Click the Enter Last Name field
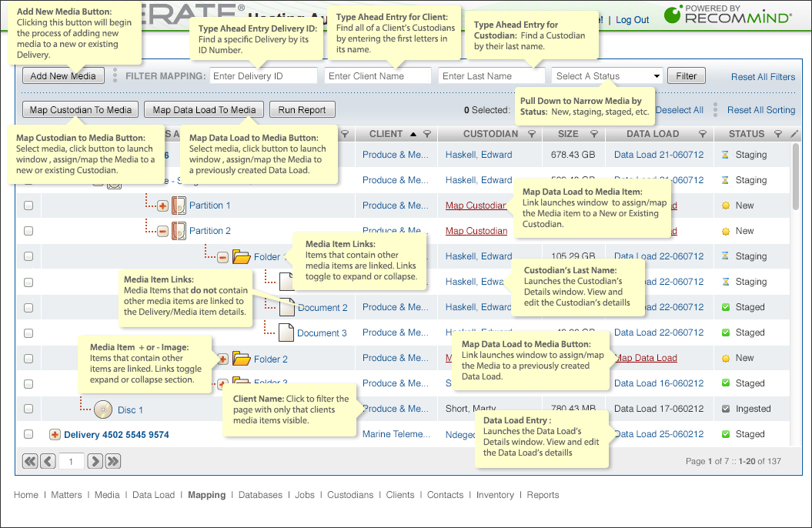Image resolution: width=812 pixels, height=528 pixels. (x=492, y=75)
